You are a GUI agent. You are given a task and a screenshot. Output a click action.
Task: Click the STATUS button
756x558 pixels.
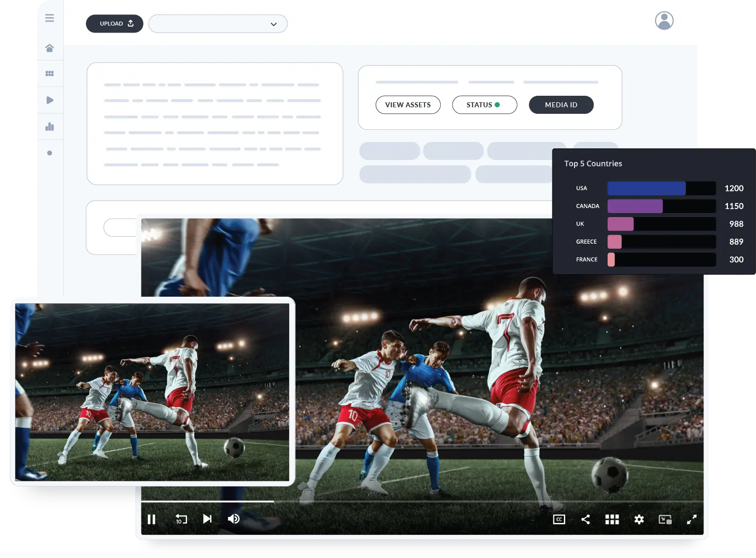point(484,105)
